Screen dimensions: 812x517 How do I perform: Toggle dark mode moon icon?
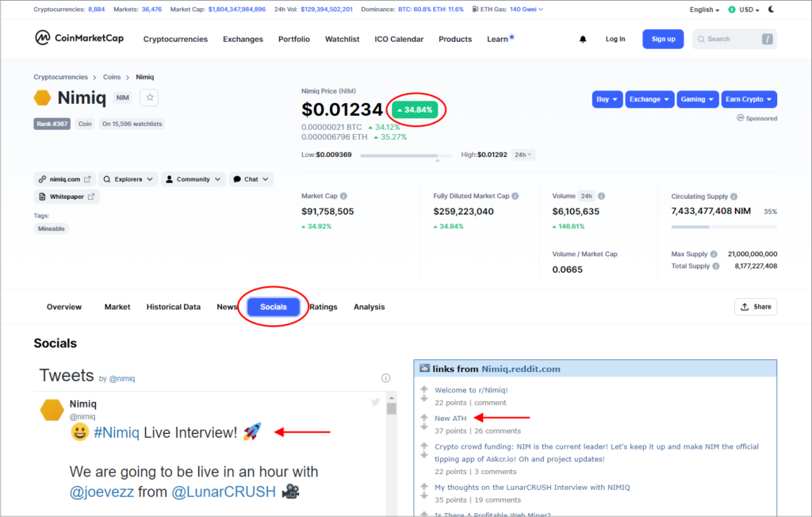click(x=771, y=10)
